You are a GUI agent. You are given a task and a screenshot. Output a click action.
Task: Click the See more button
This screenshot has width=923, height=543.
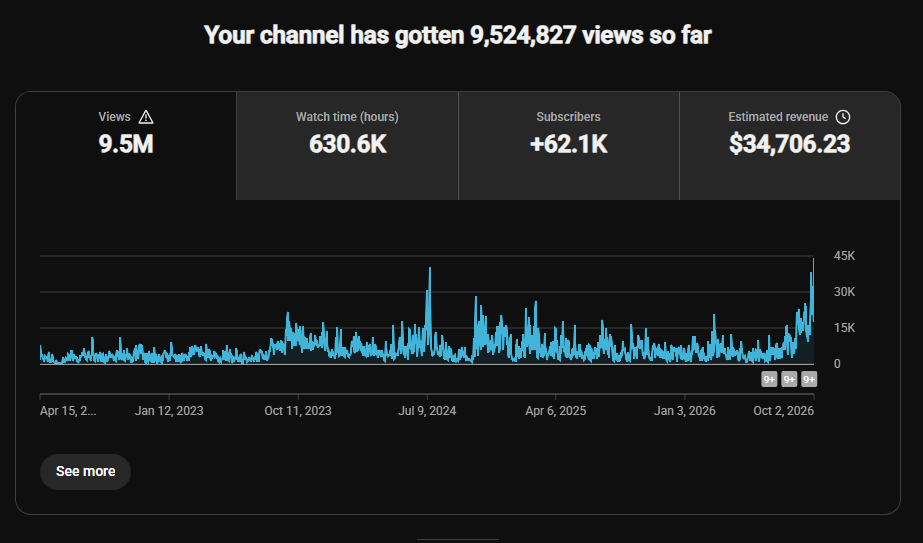(85, 472)
